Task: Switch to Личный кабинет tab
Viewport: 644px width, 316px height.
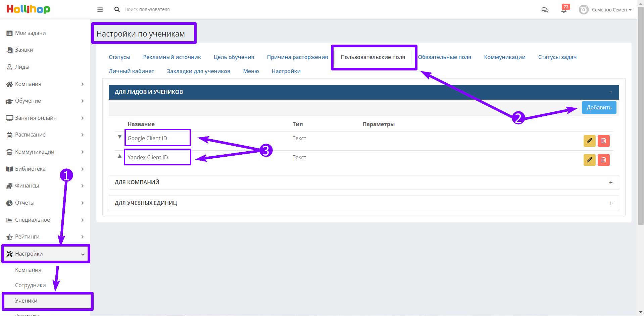Action: click(x=132, y=71)
